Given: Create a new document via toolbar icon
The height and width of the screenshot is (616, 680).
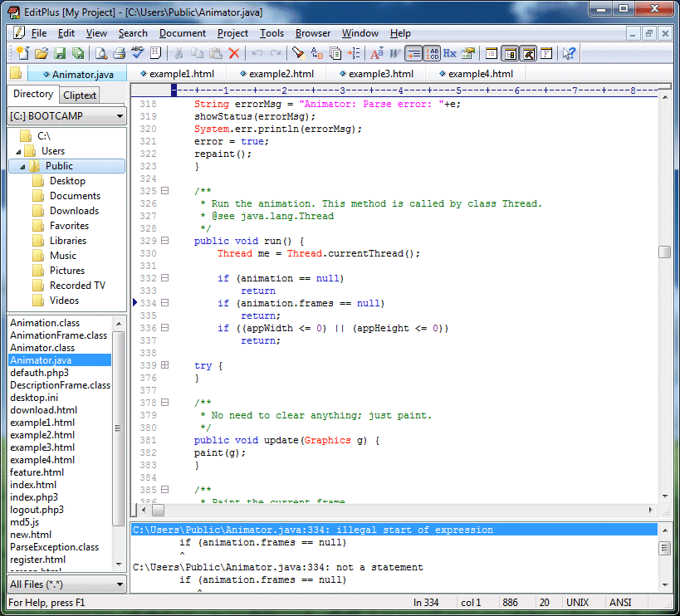Looking at the screenshot, I should pos(22,52).
